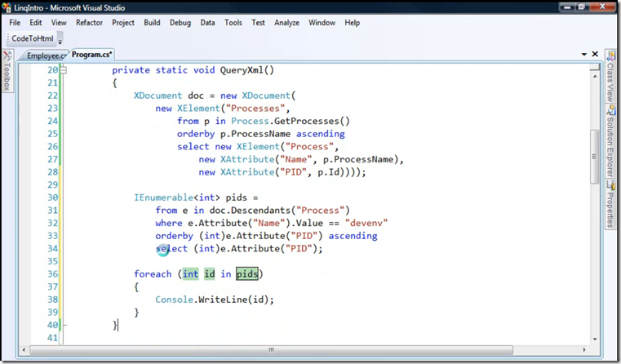Image resolution: width=621 pixels, height=364 pixels.
Task: Open the Build menu
Action: tap(152, 23)
